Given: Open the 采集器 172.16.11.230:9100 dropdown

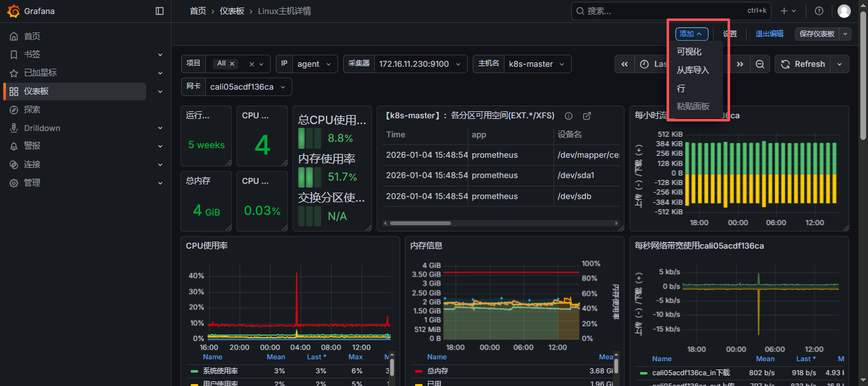Looking at the screenshot, I should tap(421, 64).
